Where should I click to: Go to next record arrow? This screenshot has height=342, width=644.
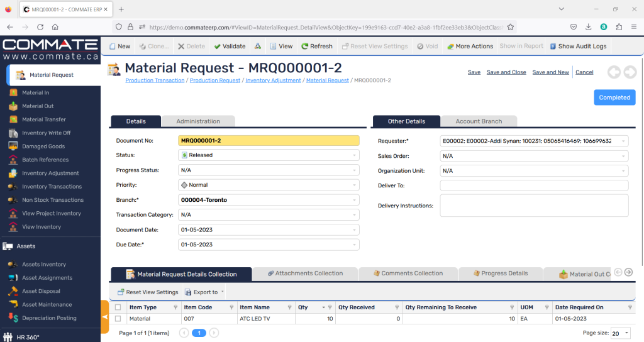630,72
